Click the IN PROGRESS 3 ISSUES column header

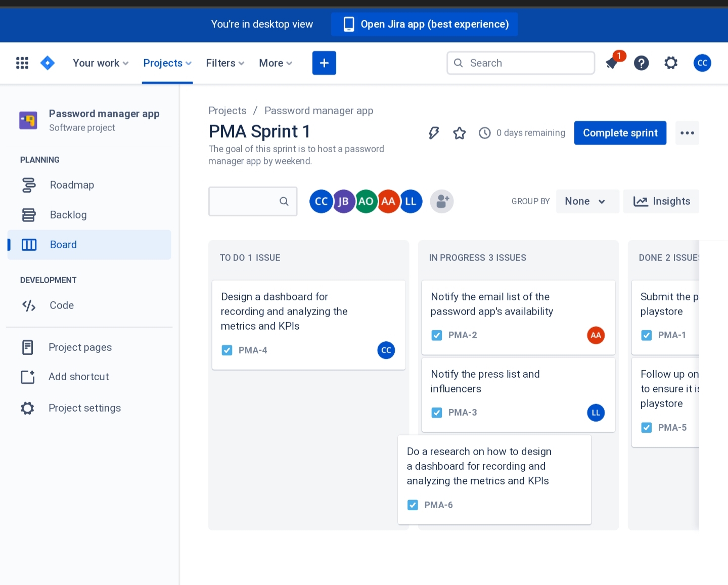tap(478, 258)
